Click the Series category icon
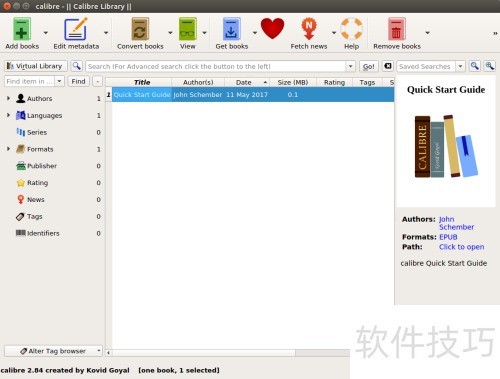The width and height of the screenshot is (500, 379). (21, 132)
